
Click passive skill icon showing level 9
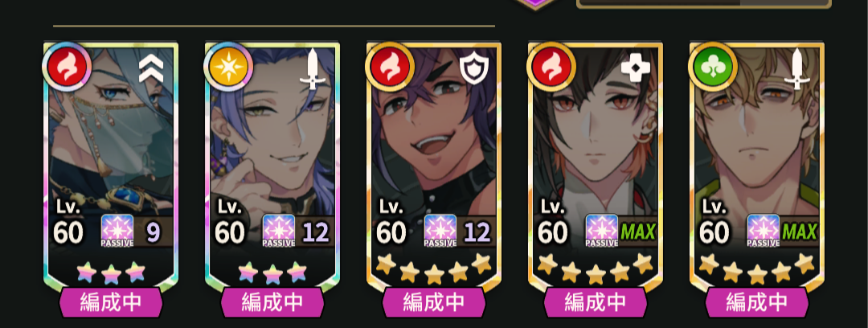click(x=117, y=231)
